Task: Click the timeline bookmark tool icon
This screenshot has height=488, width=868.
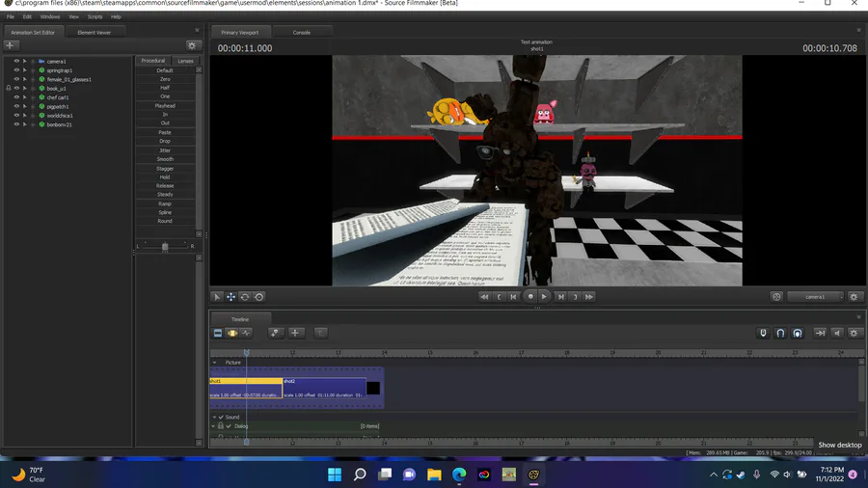Action: click(x=275, y=333)
